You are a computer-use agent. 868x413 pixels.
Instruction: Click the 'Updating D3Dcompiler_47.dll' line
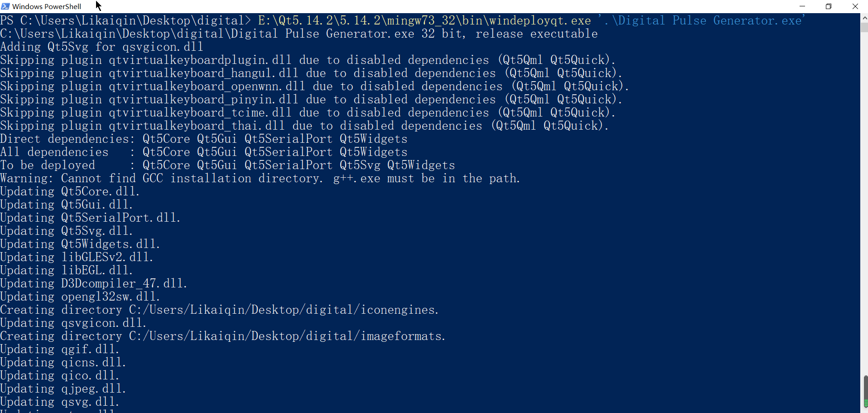tap(93, 283)
